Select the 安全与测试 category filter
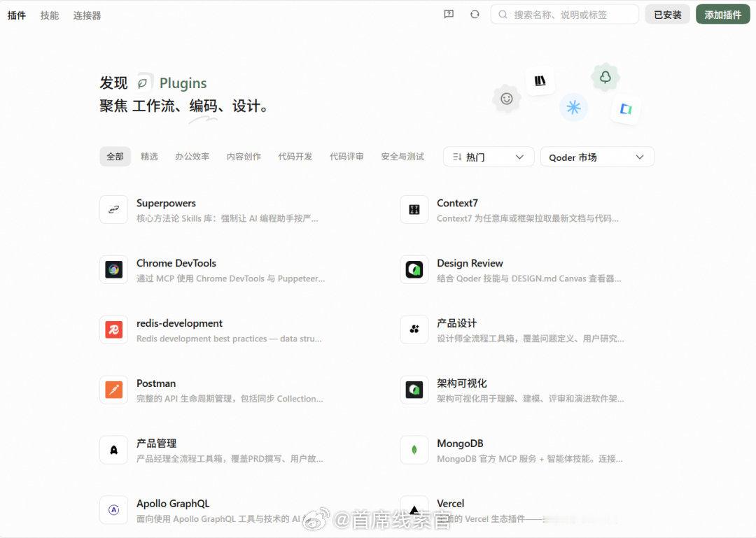 (402, 157)
